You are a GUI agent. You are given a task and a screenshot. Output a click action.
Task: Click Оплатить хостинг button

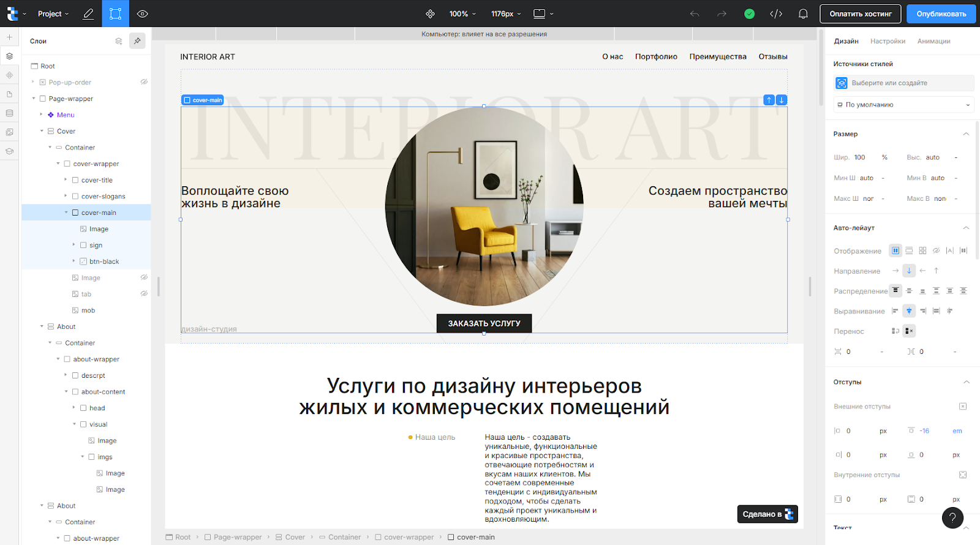[x=861, y=13]
